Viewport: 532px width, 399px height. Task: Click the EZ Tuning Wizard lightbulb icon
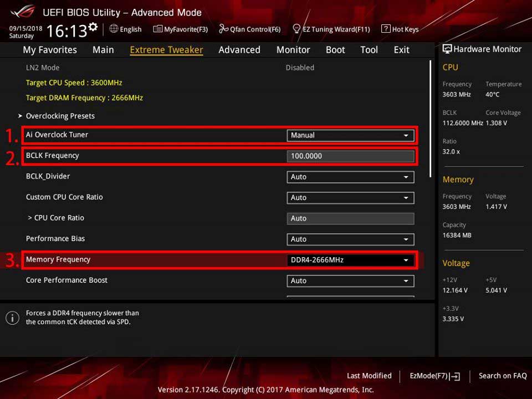coord(296,29)
